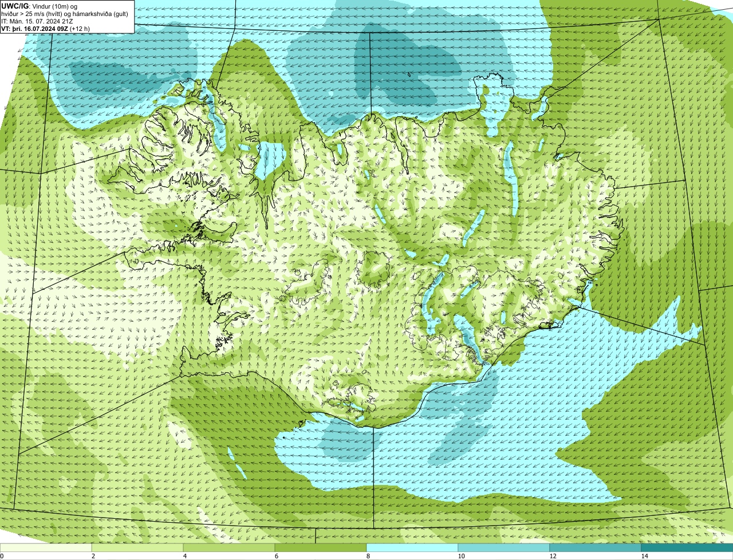
Task: Select the light cyan 8–10 m/s legend swatch
Action: tap(412, 548)
